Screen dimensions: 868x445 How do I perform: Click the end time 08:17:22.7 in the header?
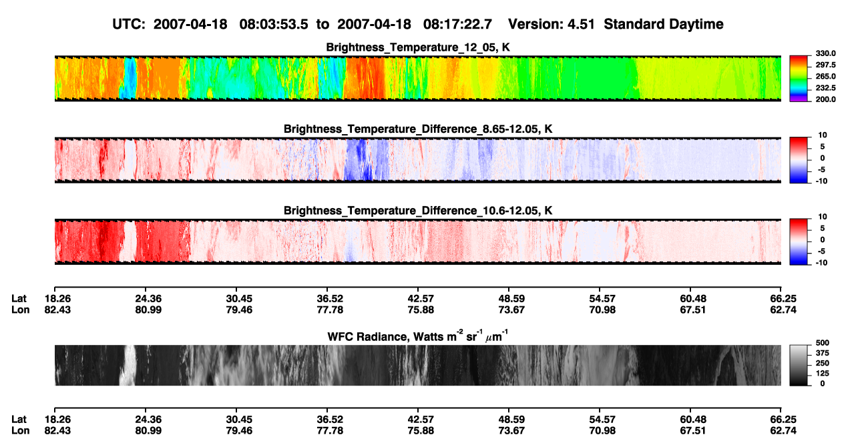click(457, 24)
